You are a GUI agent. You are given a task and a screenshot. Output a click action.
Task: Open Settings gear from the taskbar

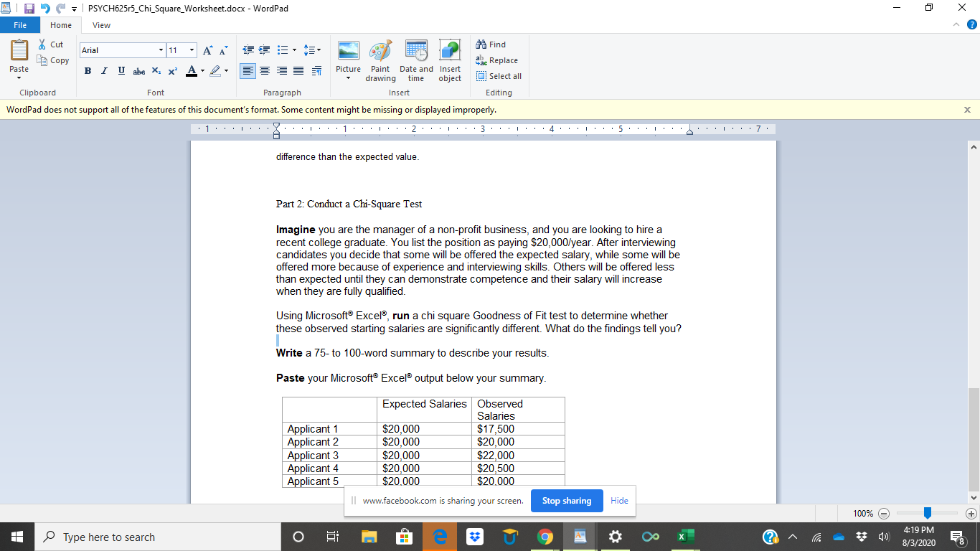615,537
